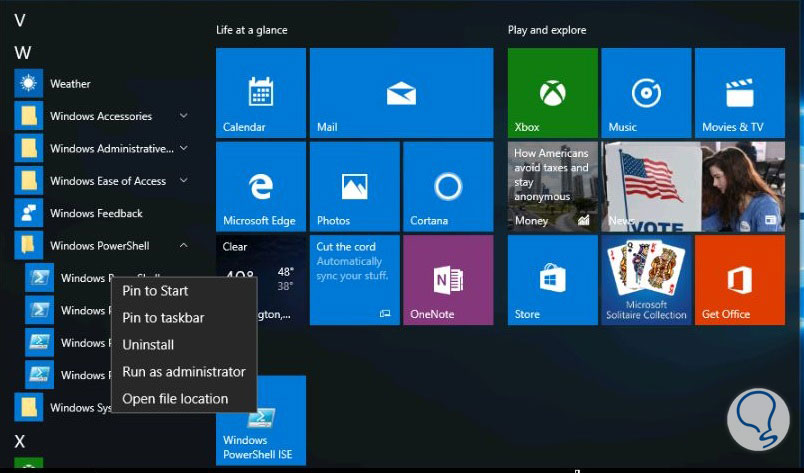Click the first Windows PowerShell app icon in expanded list
This screenshot has width=804, height=473.
(39, 278)
